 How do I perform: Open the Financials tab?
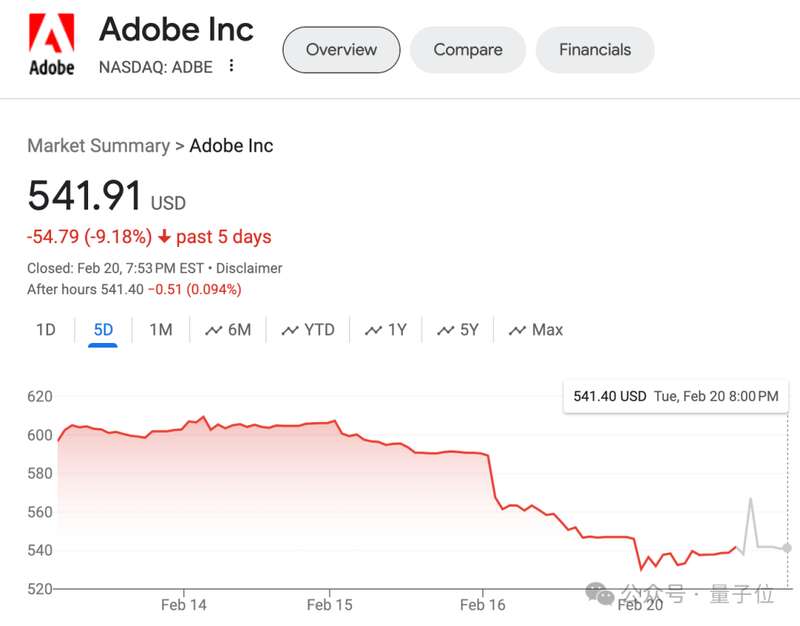point(594,50)
